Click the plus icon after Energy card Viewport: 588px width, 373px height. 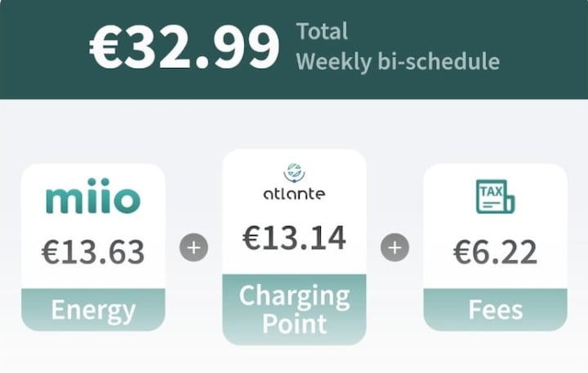pyautogui.click(x=194, y=247)
